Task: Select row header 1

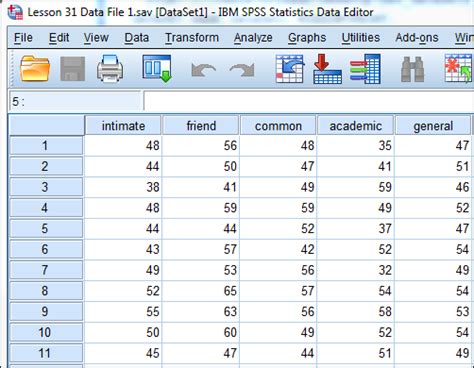Action: point(46,145)
